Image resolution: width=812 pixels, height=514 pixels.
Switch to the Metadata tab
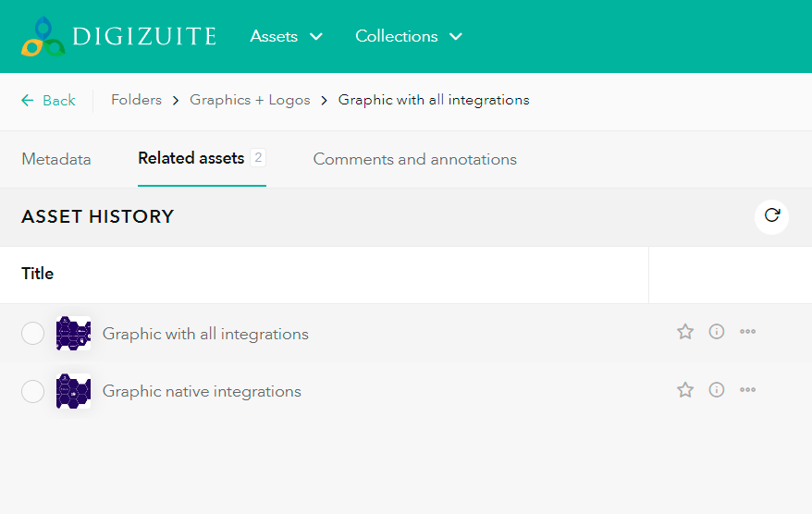(56, 159)
